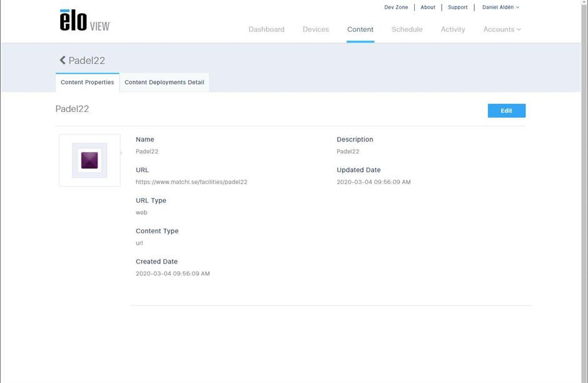Click the Padel22 value under Description
Screen dimensions: 588x383
coord(348,151)
